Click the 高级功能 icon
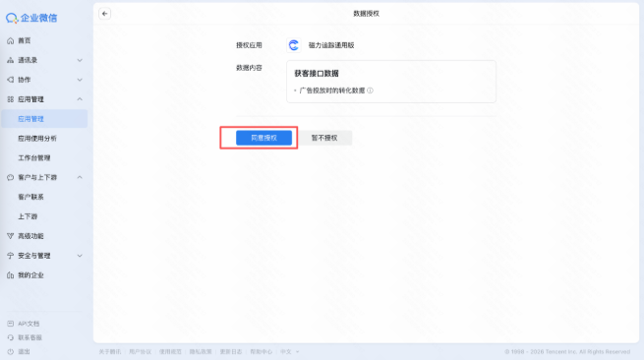The width and height of the screenshot is (644, 360). click(10, 236)
